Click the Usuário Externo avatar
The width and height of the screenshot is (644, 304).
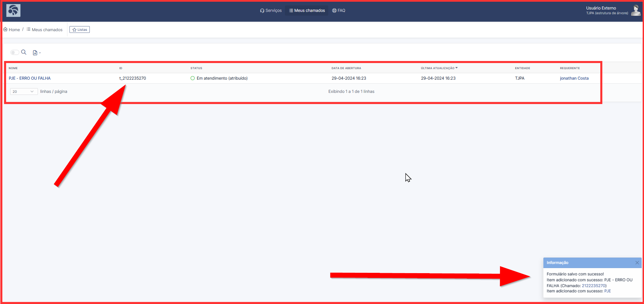coord(636,11)
